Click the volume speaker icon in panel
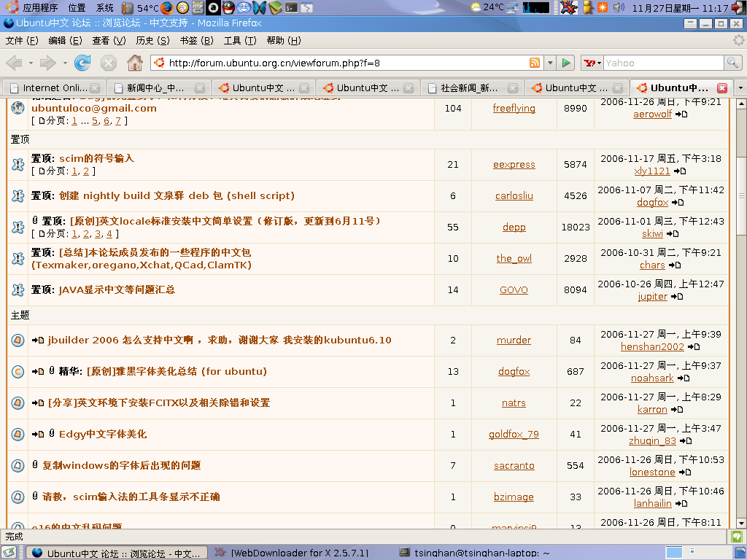Image resolution: width=747 pixels, height=560 pixels. [619, 7]
